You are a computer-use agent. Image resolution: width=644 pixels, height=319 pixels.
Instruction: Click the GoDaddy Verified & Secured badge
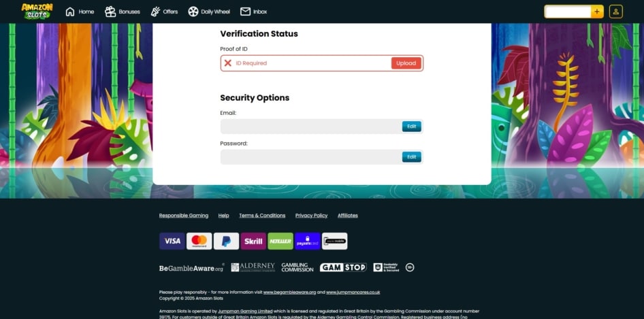pos(386,267)
